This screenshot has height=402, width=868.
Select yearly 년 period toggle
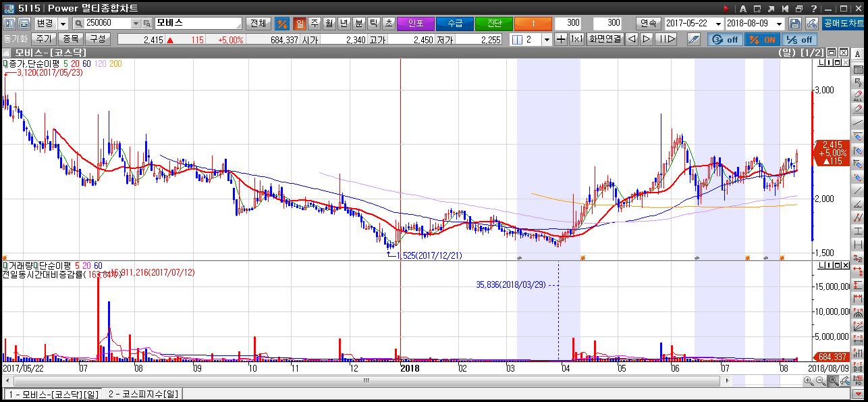click(x=344, y=23)
